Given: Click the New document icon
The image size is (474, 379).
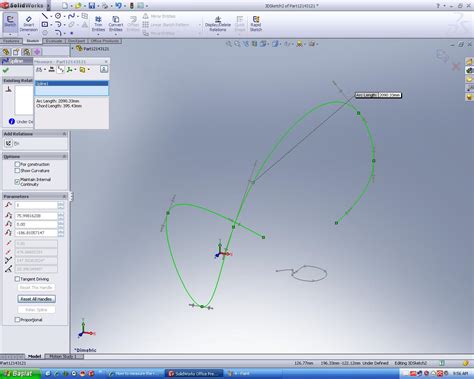Looking at the screenshot, I should [x=65, y=6].
